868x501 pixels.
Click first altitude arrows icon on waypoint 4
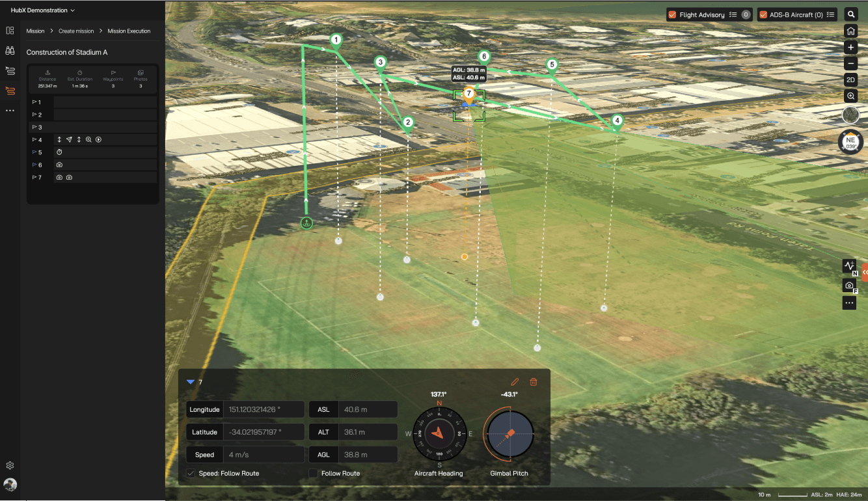pyautogui.click(x=59, y=140)
